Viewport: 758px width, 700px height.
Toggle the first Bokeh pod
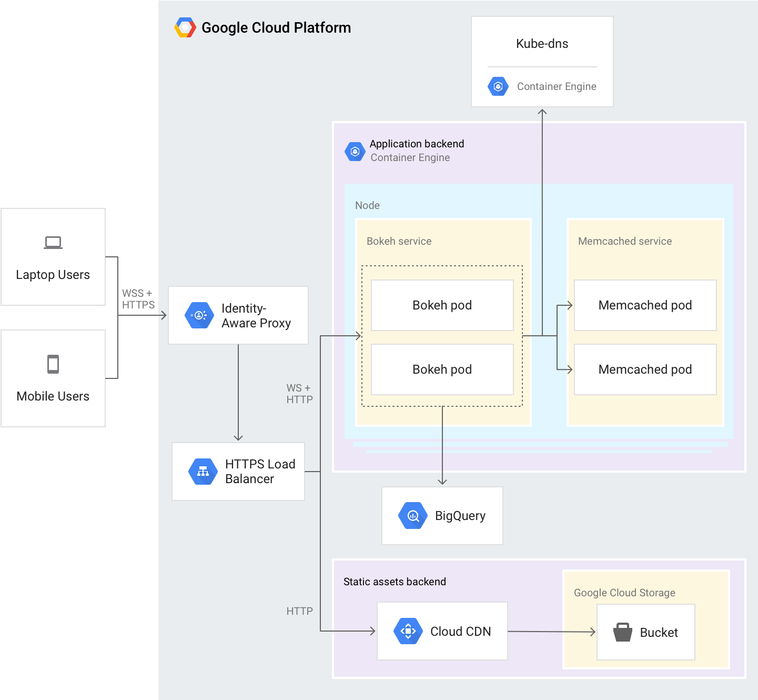[442, 305]
